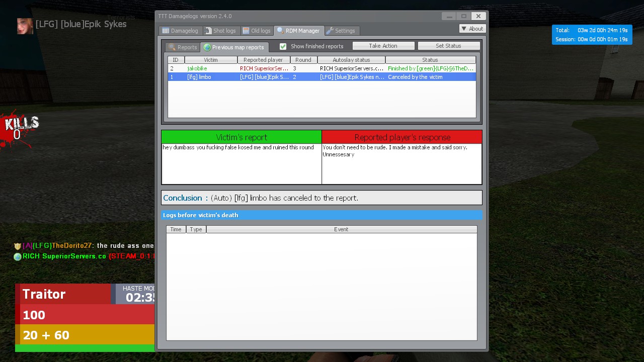Uncheck Show finished reports checkbox
Screen dimensions: 644x362
(283, 46)
